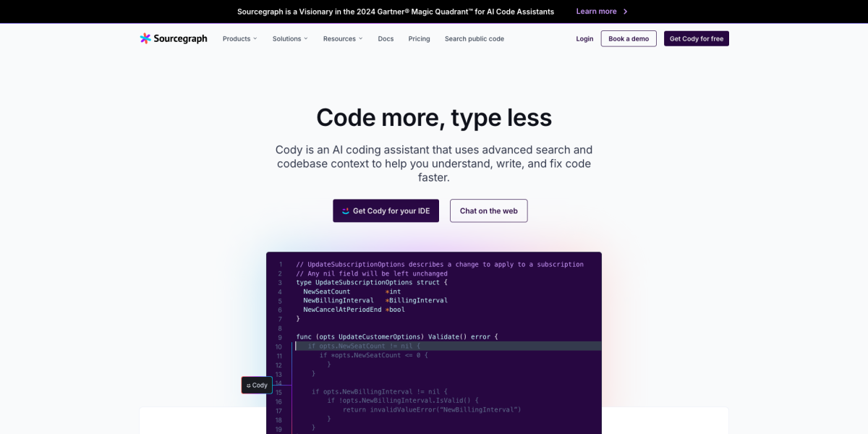Click the Cody badge beside the code editor
Viewport: 868px width, 434px height.
pos(257,386)
